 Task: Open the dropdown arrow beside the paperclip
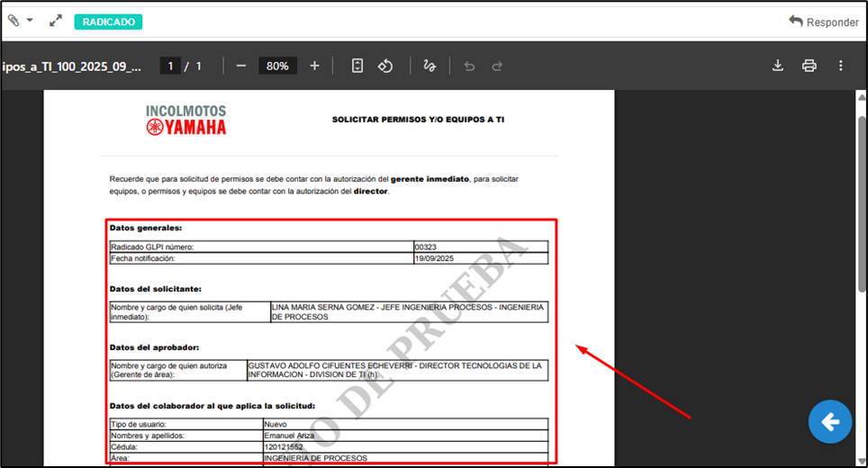(30, 21)
